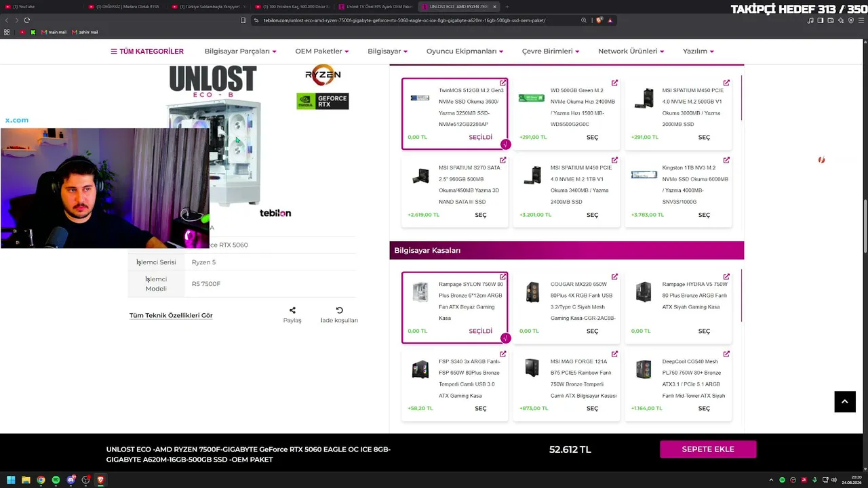The image size is (868, 488).
Task: Click the zoom magnifier icon in address bar
Action: tap(584, 20)
